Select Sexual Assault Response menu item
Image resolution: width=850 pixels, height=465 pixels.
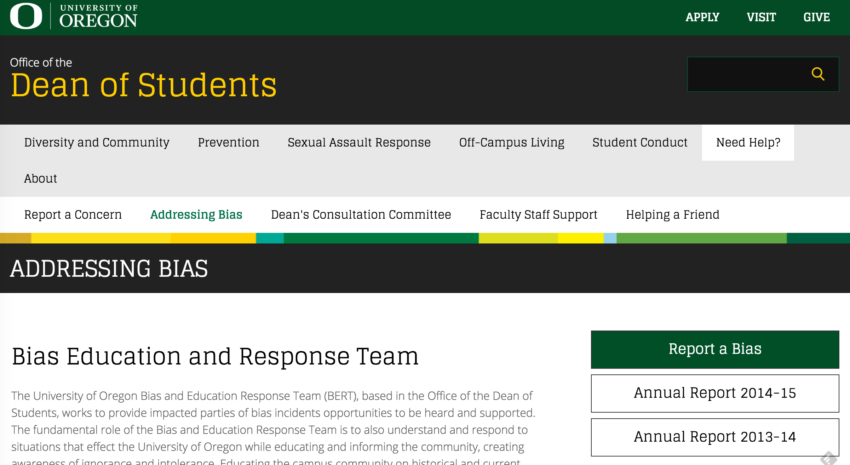(x=359, y=143)
